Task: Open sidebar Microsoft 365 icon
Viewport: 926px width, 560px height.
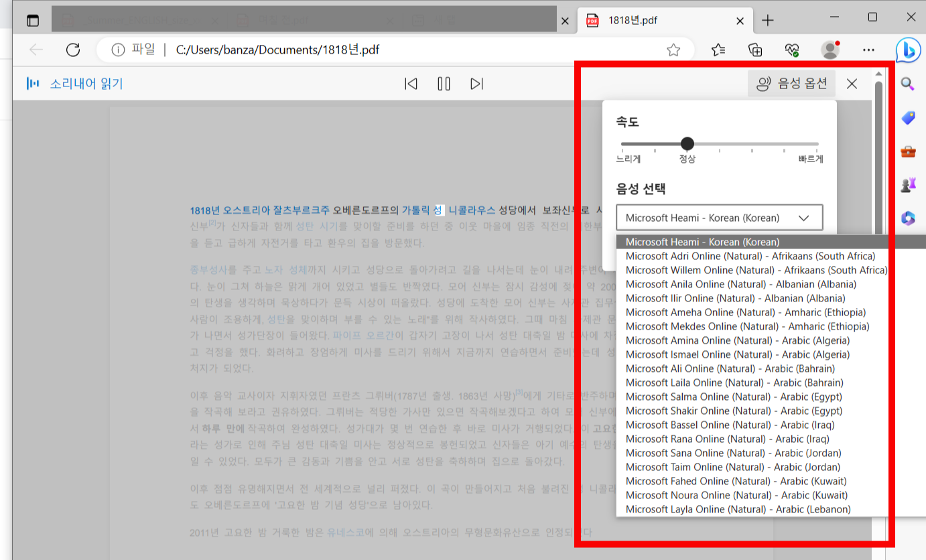Action: click(908, 218)
